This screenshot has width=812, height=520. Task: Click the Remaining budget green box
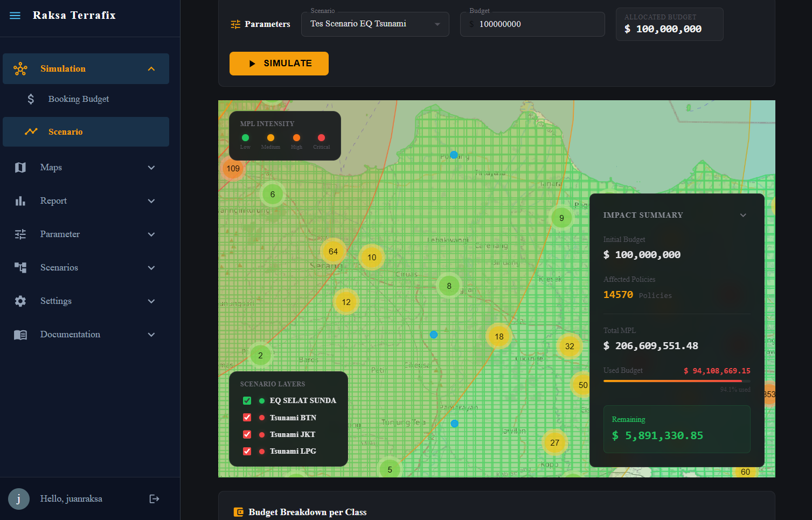click(677, 429)
